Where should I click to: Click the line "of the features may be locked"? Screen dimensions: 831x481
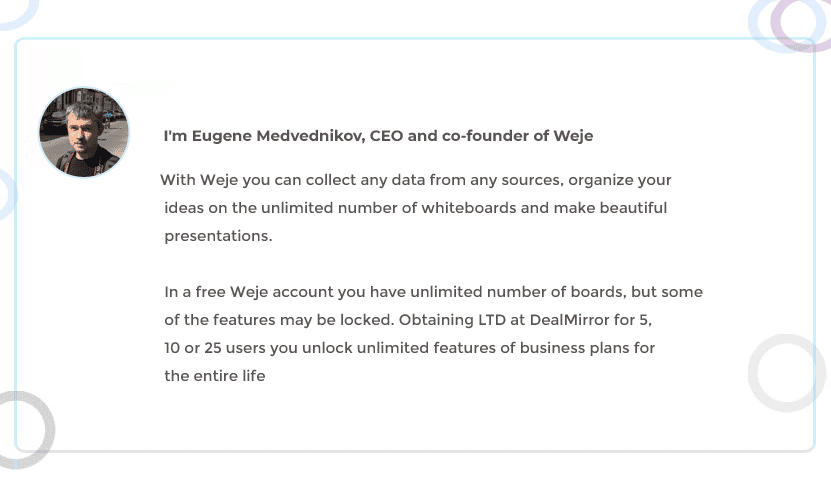[x=408, y=320]
